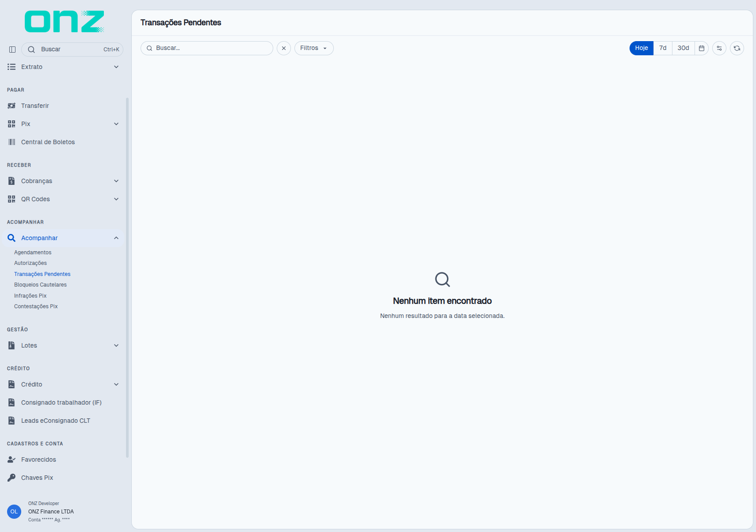Viewport: 756px width, 532px height.
Task: Click the refresh icon in toolbar
Action: (737, 48)
